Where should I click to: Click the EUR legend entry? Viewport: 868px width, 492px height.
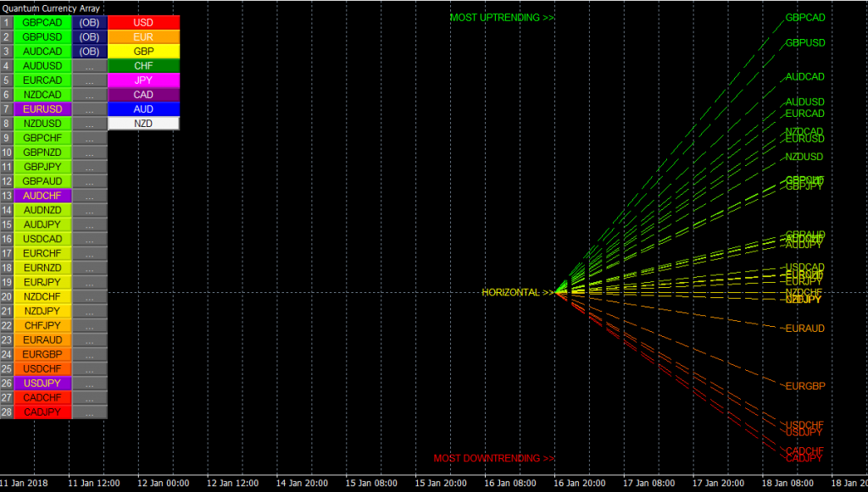pos(142,36)
